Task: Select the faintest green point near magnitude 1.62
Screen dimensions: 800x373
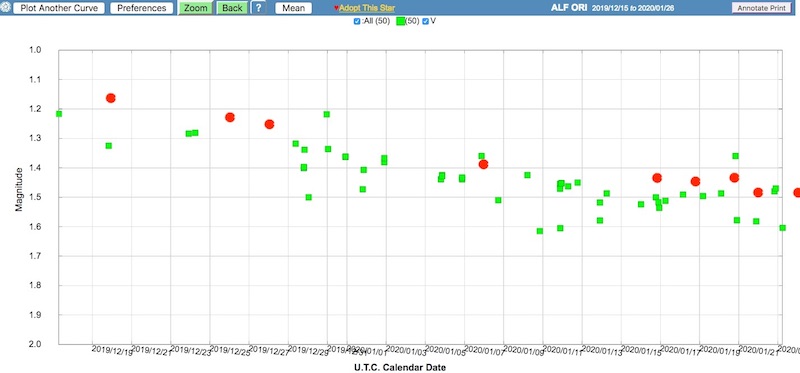Action: (540, 231)
